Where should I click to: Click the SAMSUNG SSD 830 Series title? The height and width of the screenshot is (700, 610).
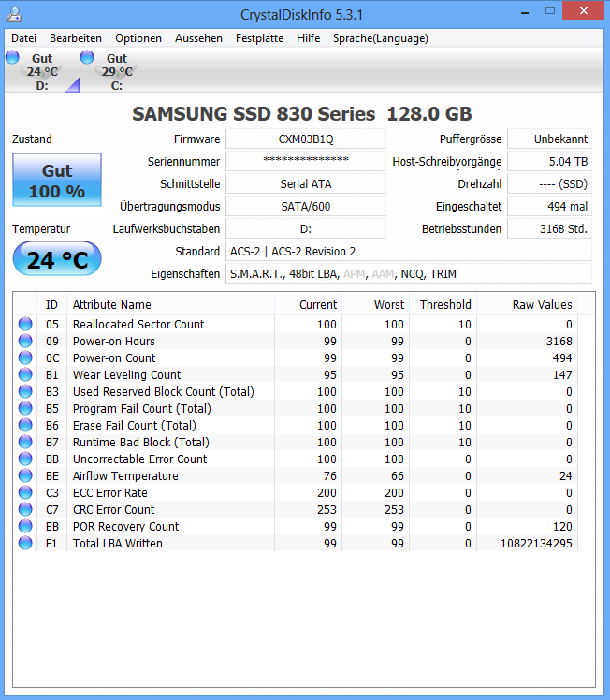pos(301,114)
